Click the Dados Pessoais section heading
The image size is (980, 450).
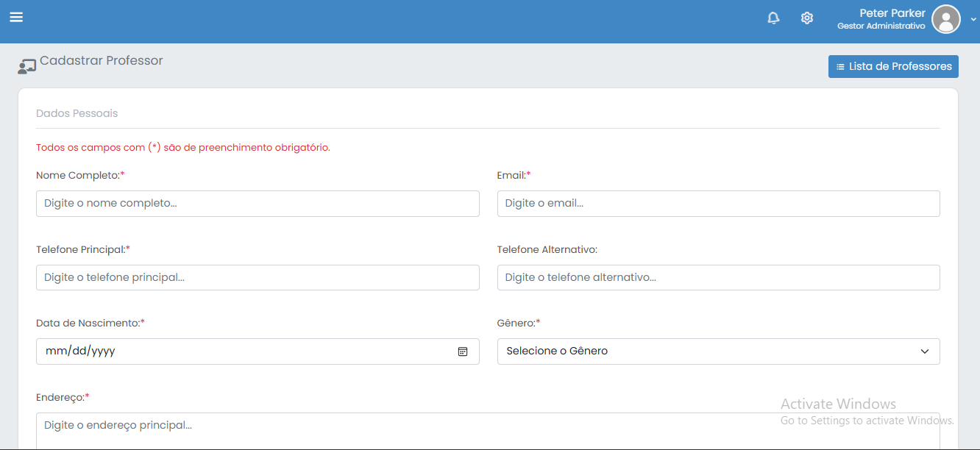click(x=77, y=114)
